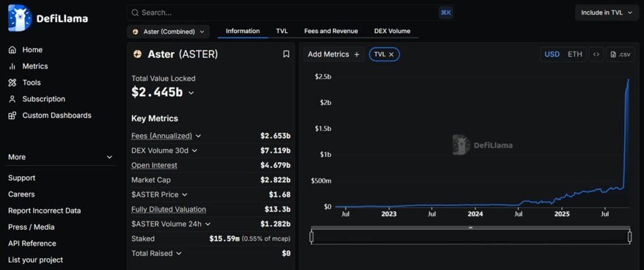Switch to the Fees and Revenue tab
This screenshot has width=644, height=270.
pyautogui.click(x=331, y=31)
